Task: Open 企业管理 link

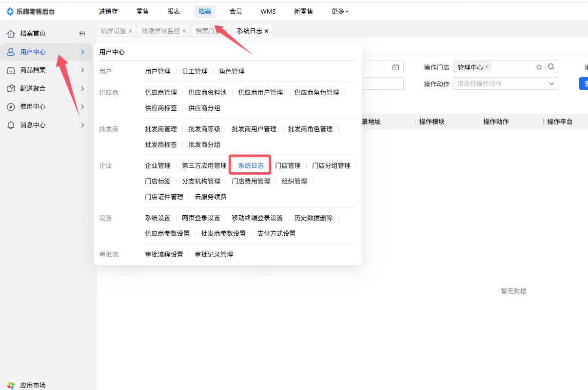Action: coord(158,165)
